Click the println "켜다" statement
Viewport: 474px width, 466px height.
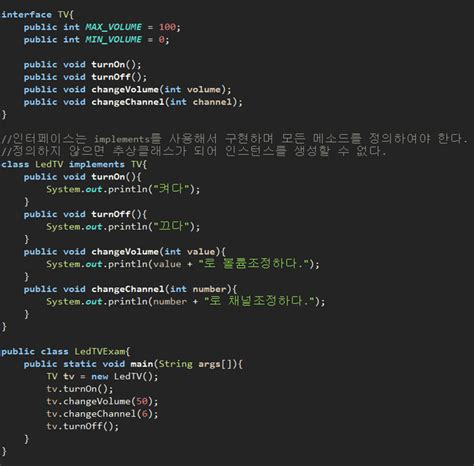point(123,189)
